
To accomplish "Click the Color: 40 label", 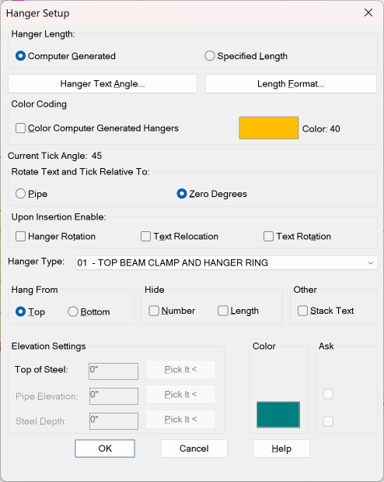I will 321,129.
